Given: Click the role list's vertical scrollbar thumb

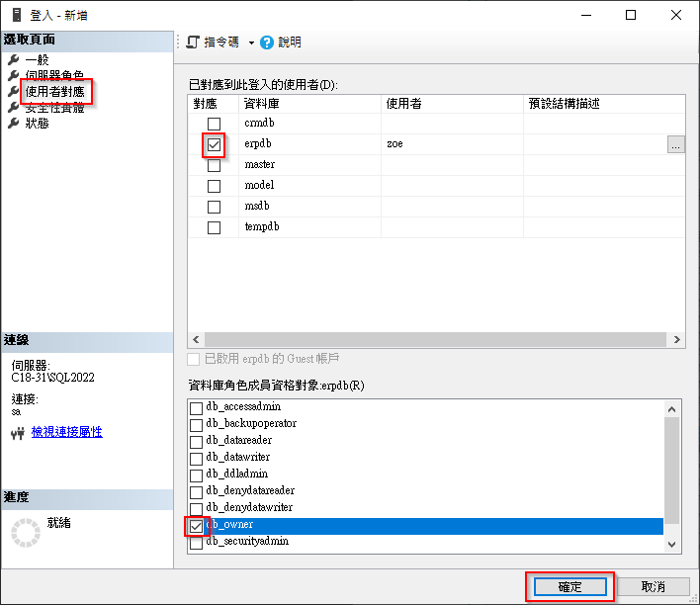Looking at the screenshot, I should 672,471.
